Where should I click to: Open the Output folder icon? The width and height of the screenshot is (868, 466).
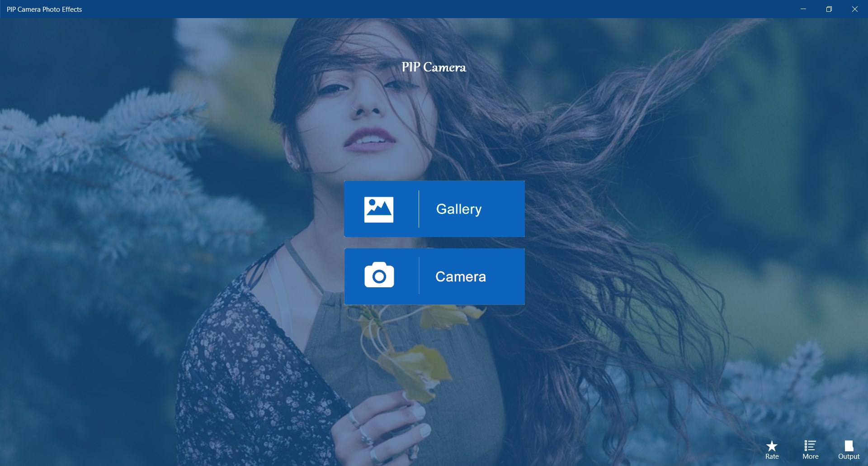point(849,446)
